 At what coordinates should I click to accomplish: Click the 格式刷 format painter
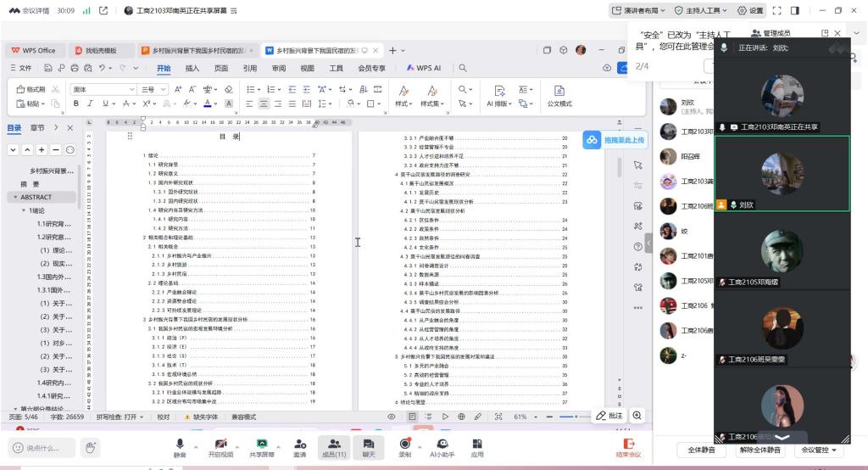coord(31,89)
